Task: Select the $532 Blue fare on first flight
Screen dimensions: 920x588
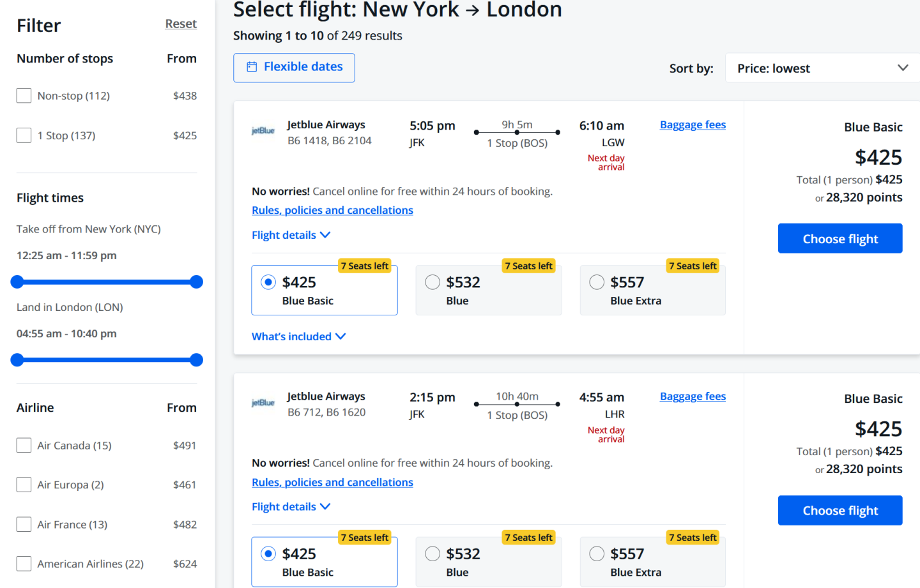Action: (433, 282)
